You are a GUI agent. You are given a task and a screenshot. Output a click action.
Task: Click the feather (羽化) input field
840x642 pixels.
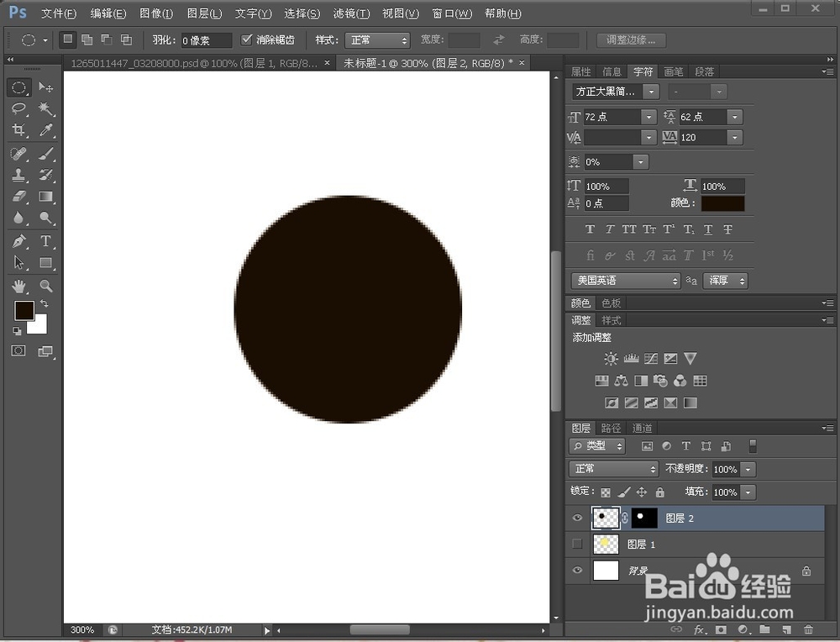tap(207, 40)
